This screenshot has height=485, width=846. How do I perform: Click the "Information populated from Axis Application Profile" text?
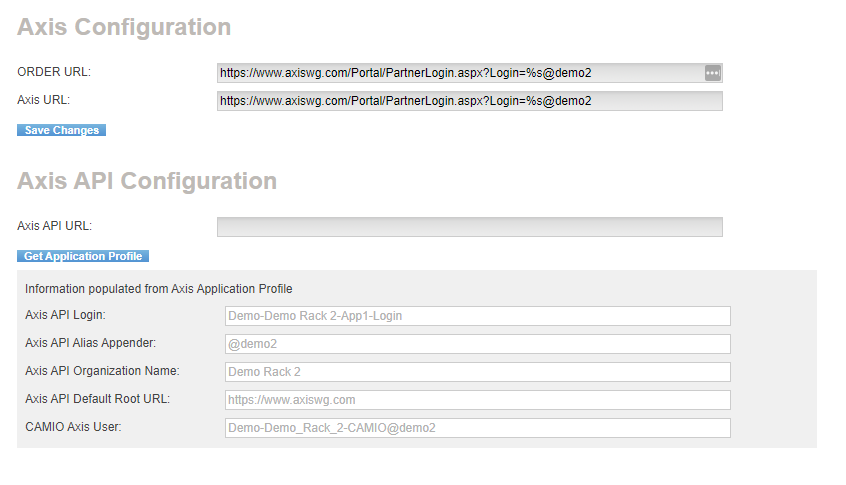pos(158,289)
